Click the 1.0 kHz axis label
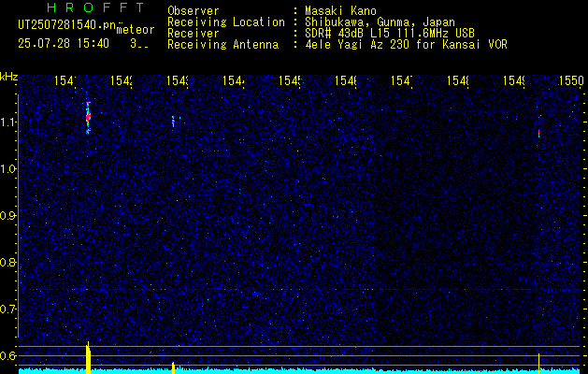This screenshot has height=374, width=588. 8,169
